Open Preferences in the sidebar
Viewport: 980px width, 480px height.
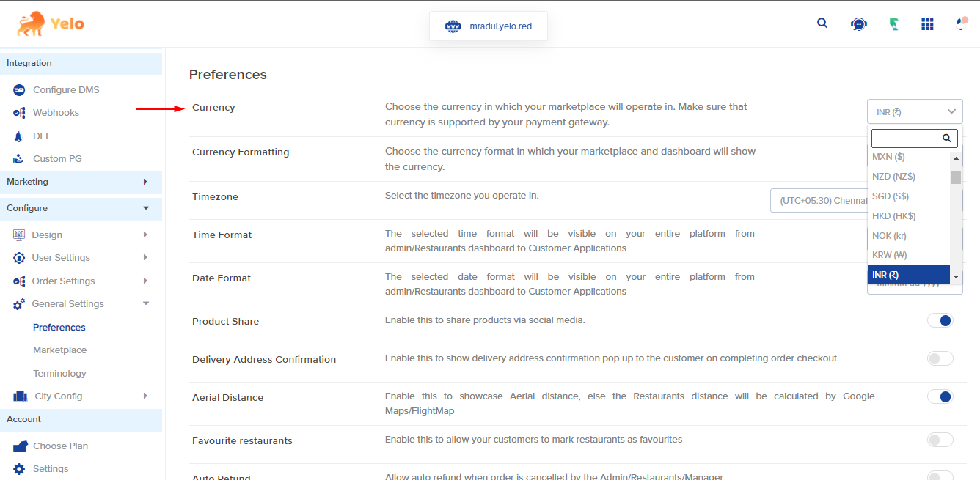59,328
